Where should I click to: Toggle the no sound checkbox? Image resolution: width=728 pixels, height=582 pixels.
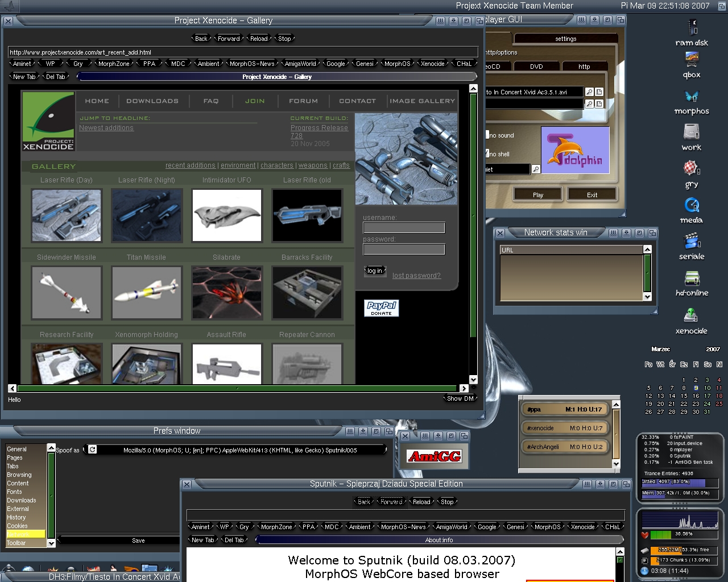pos(487,135)
